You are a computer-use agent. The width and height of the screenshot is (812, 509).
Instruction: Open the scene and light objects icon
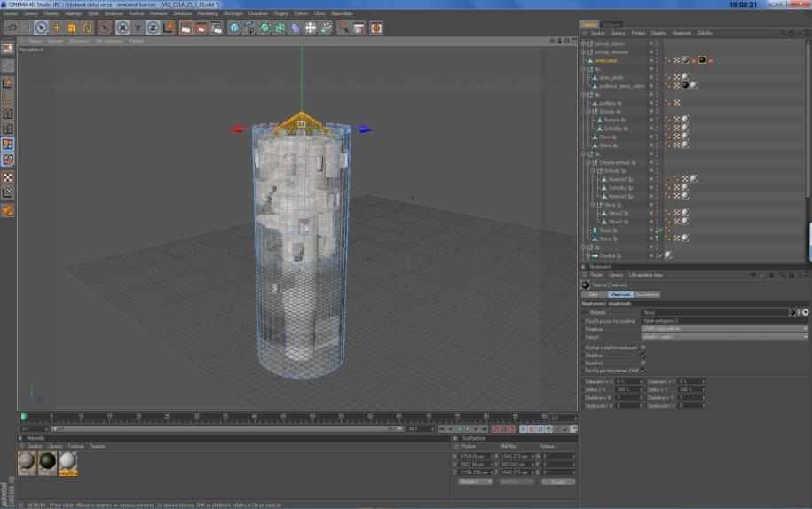point(311,28)
